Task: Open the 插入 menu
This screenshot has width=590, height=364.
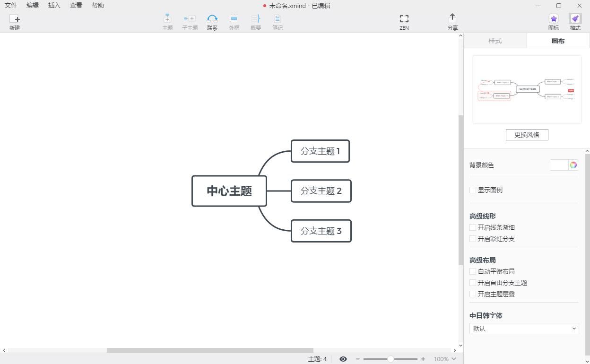Action: pos(54,5)
